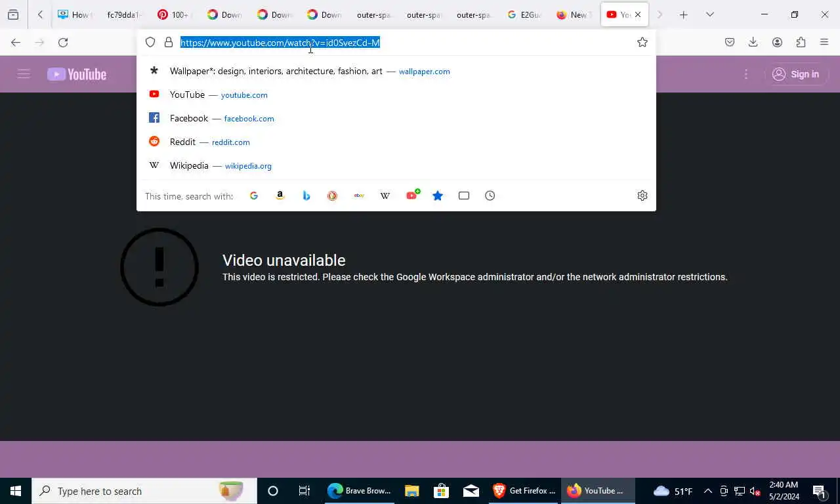Viewport: 840px width, 504px height.
Task: Search history with clock icon
Action: (490, 196)
